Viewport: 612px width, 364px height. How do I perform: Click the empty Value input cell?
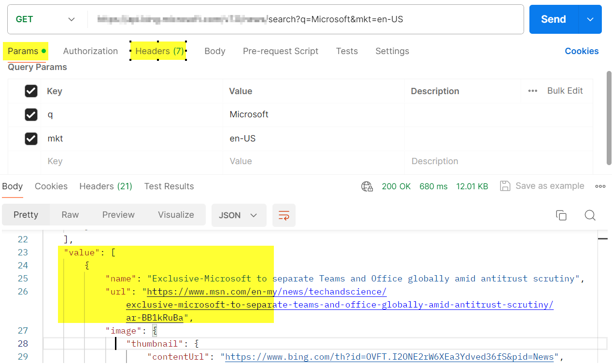pyautogui.click(x=313, y=161)
